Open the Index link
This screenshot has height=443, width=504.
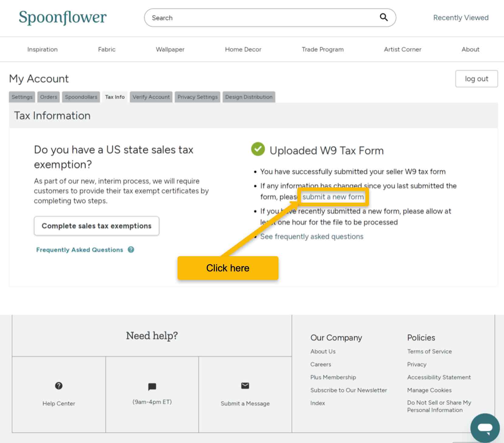click(318, 403)
